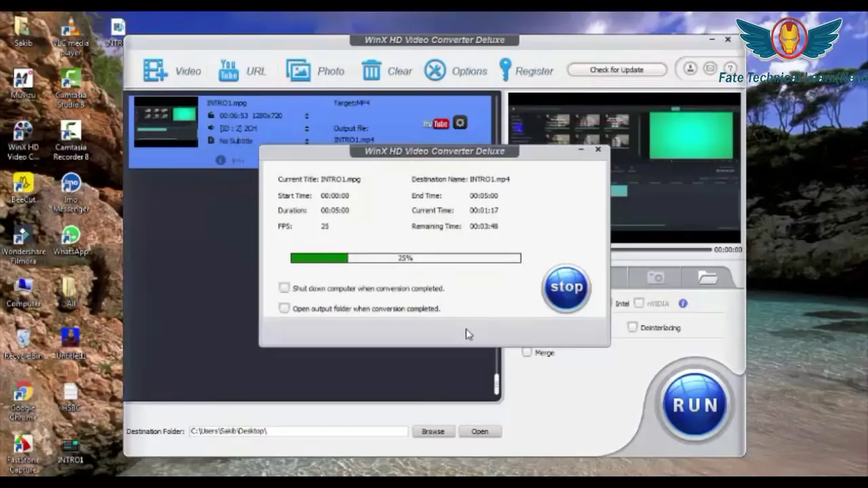Open the Muvizu desktop icon
868x488 pixels.
[x=23, y=83]
